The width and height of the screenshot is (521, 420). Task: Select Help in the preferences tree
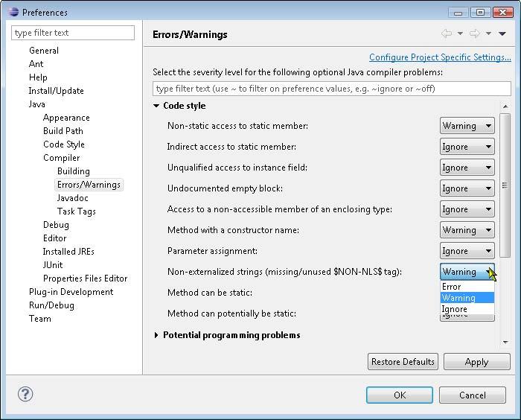coord(38,77)
